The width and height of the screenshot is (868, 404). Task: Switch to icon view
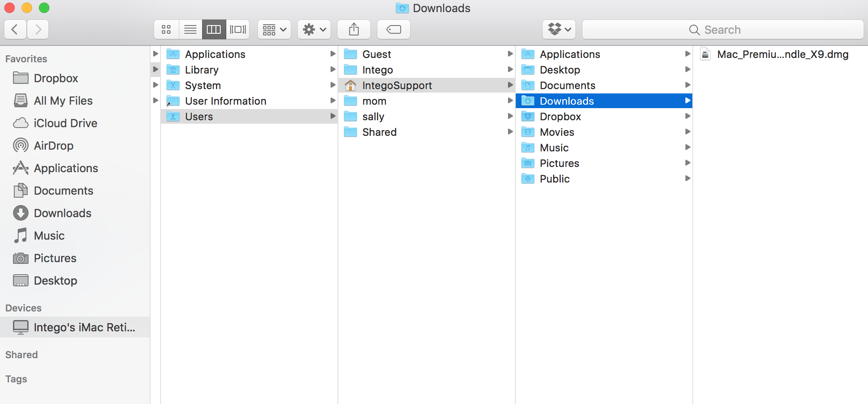(x=167, y=29)
